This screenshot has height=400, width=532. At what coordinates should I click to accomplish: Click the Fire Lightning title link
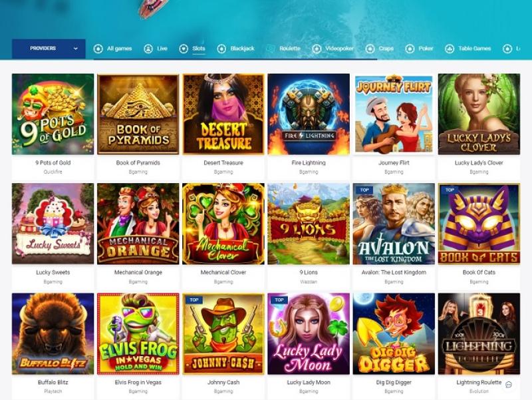[x=309, y=162]
